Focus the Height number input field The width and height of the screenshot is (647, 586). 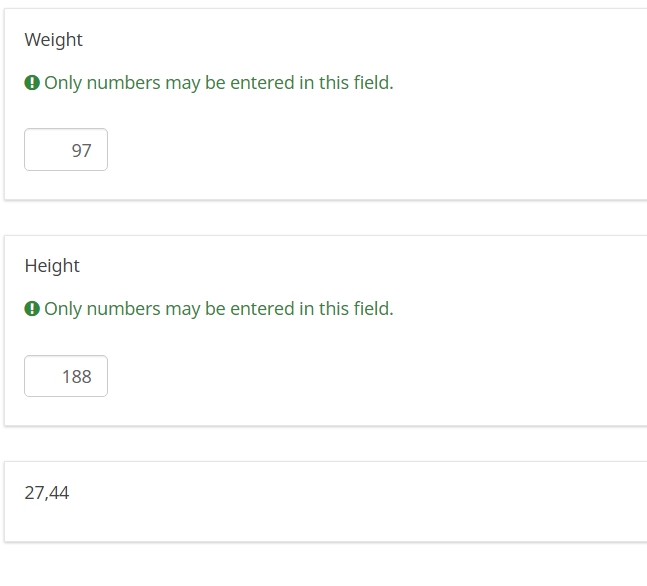pos(66,376)
